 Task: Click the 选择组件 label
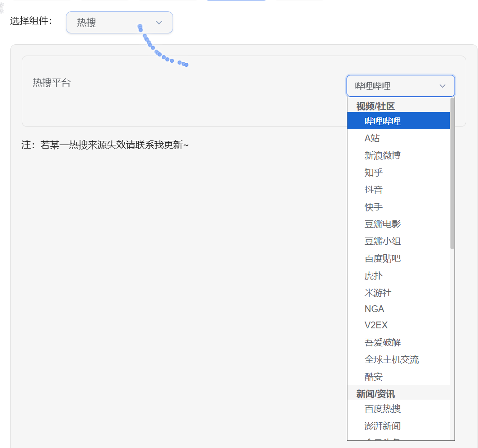point(31,21)
